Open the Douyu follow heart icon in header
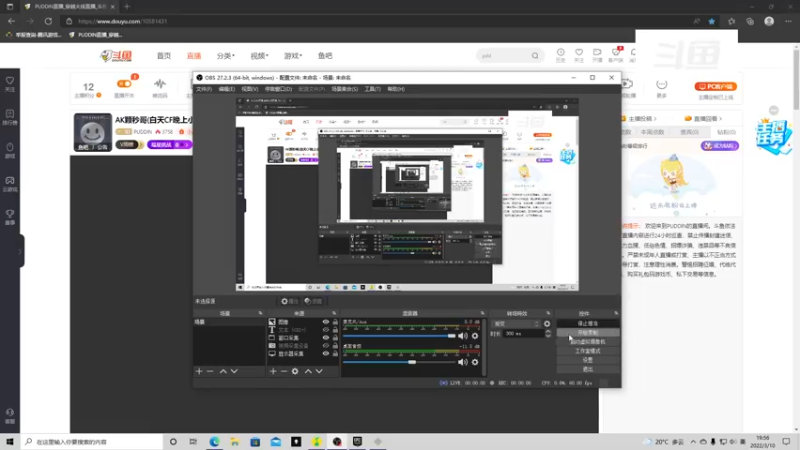 [x=579, y=55]
